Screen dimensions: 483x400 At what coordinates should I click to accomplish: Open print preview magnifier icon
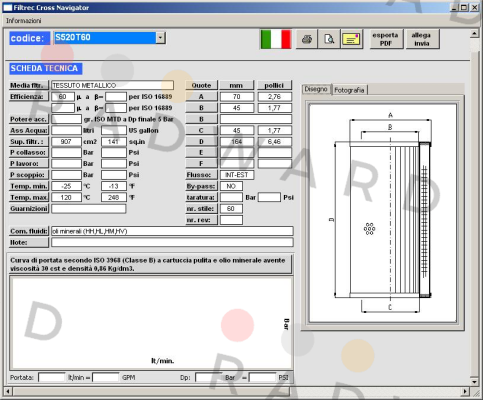tap(329, 39)
